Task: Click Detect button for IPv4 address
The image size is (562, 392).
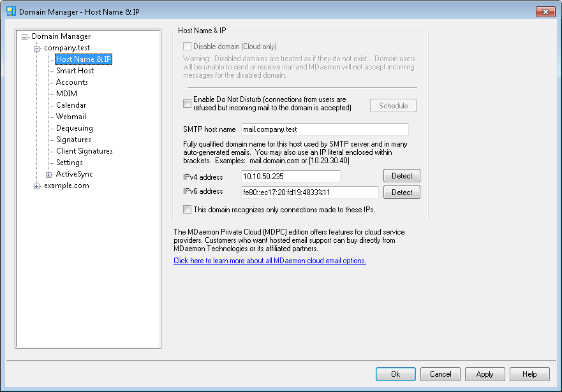Action: [401, 176]
